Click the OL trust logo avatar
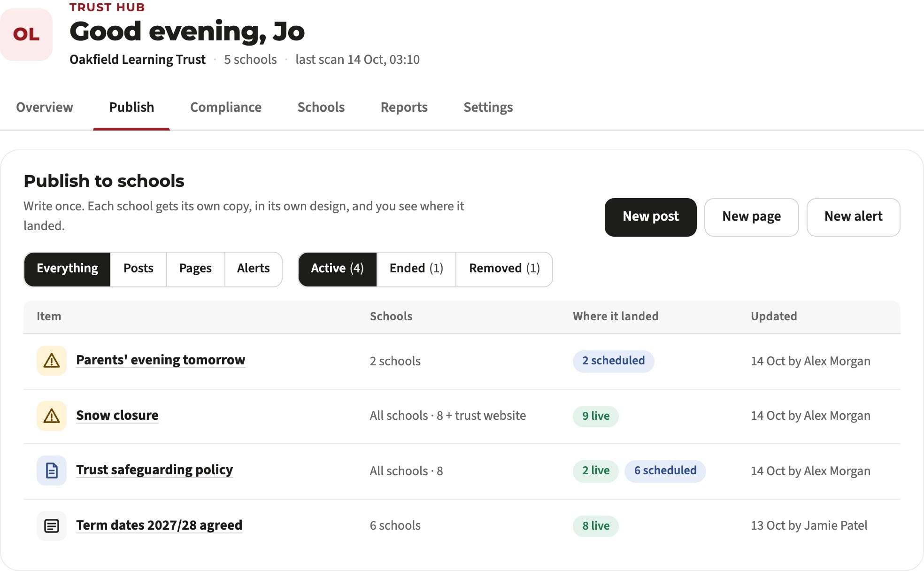Screen dimensions: 924x571 tap(26, 34)
